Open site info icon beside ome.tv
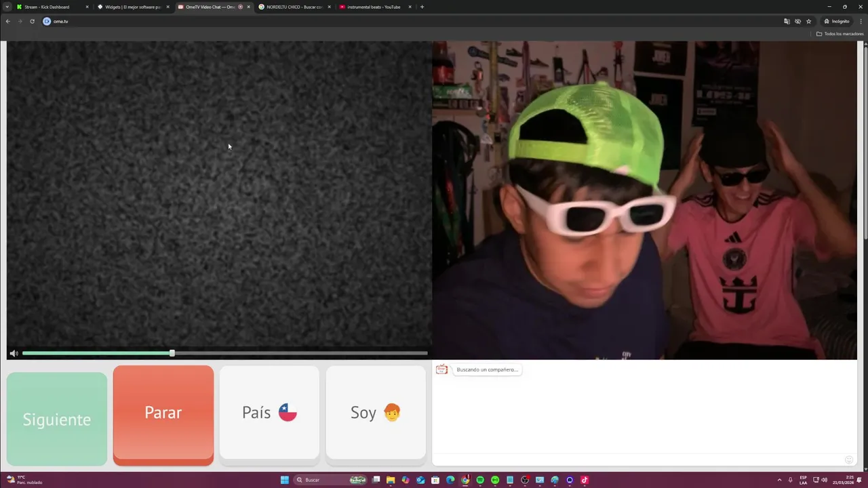The width and height of the screenshot is (868, 488). (47, 21)
